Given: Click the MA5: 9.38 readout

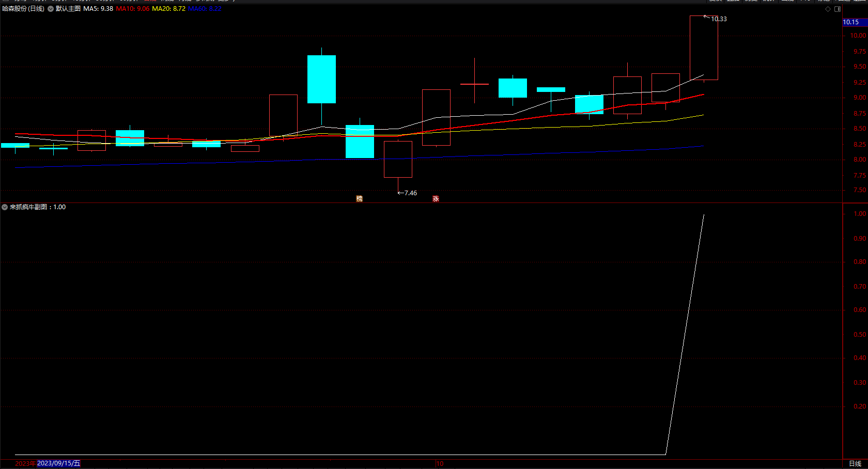Looking at the screenshot, I should coord(98,9).
